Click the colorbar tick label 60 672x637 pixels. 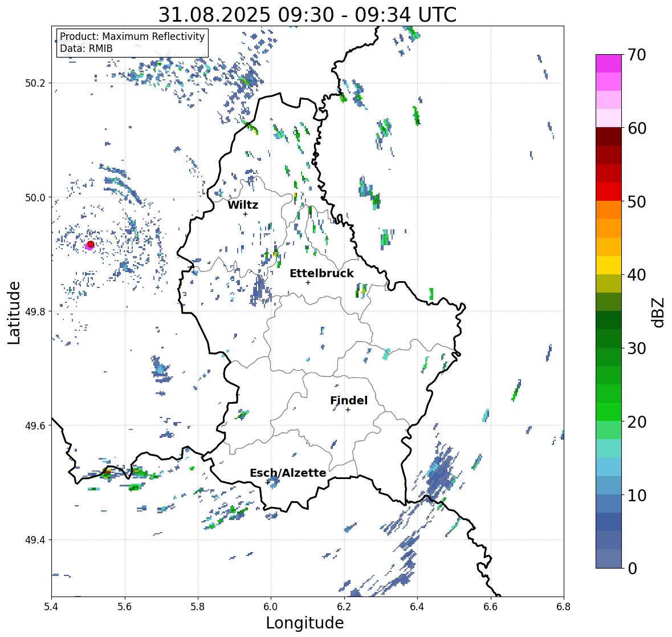point(637,128)
